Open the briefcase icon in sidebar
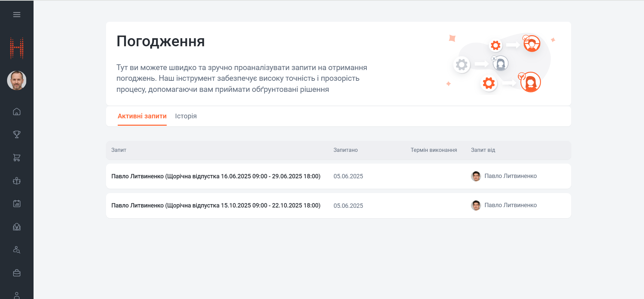The height and width of the screenshot is (299, 644). click(17, 273)
